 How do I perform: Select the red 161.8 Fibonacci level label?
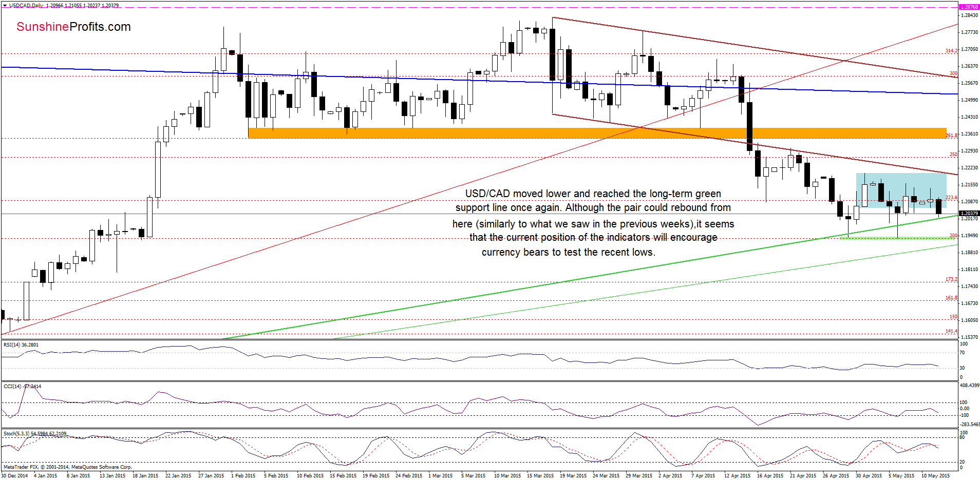coord(951,298)
